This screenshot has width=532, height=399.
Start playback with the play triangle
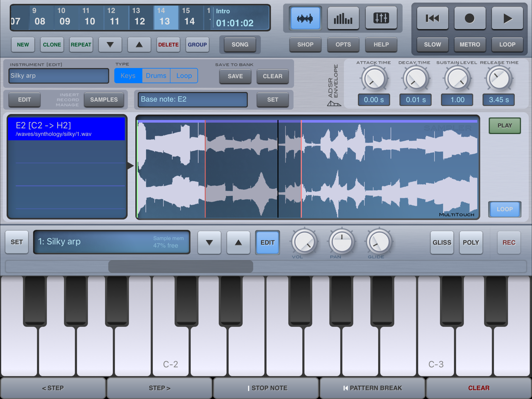[x=507, y=18]
